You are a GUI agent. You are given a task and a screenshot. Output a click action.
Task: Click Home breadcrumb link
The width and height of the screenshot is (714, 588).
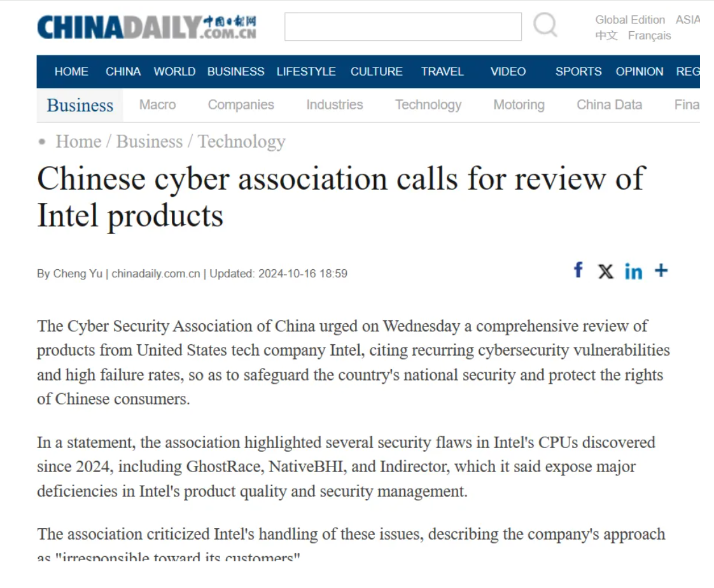(78, 141)
